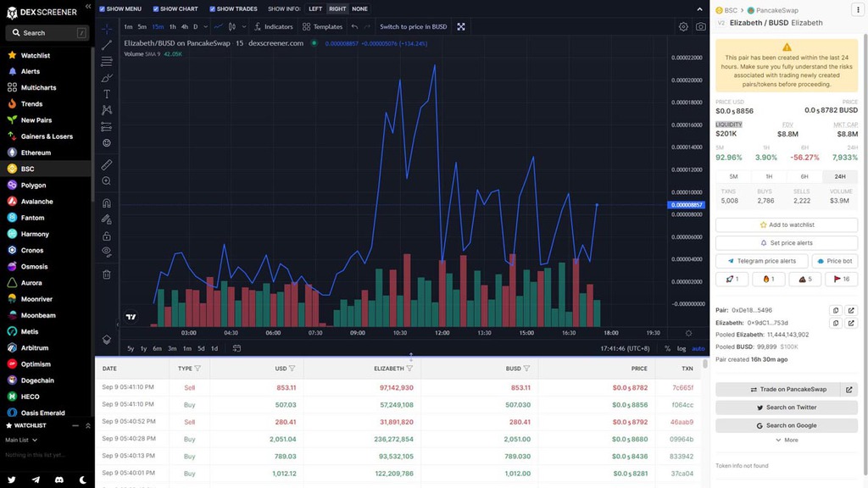Click Search on Twitter button
868x488 pixels.
tap(787, 408)
